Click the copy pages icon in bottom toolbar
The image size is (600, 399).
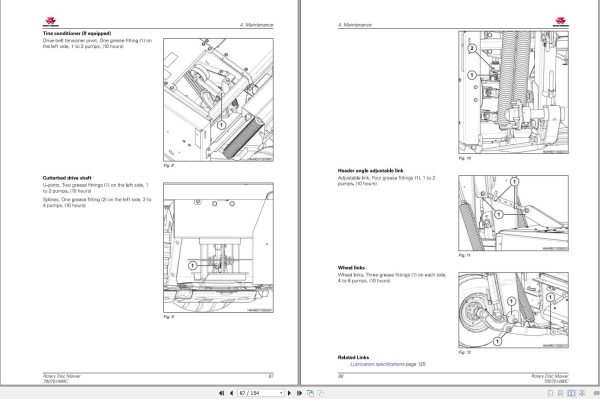click(310, 393)
